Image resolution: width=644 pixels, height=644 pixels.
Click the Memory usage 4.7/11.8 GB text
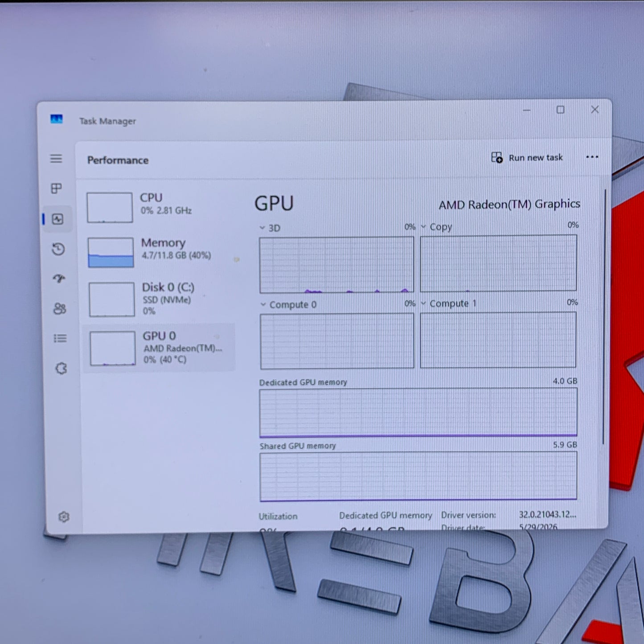[x=176, y=255]
